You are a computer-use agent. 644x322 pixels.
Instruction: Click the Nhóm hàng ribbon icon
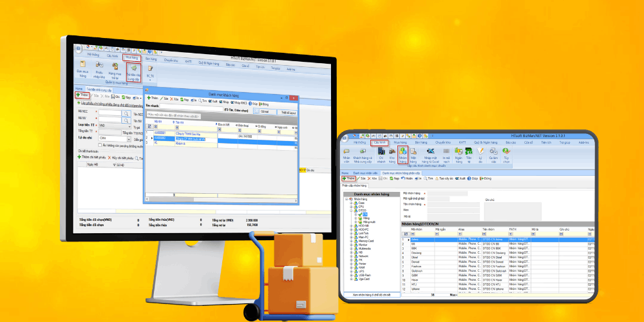403,156
